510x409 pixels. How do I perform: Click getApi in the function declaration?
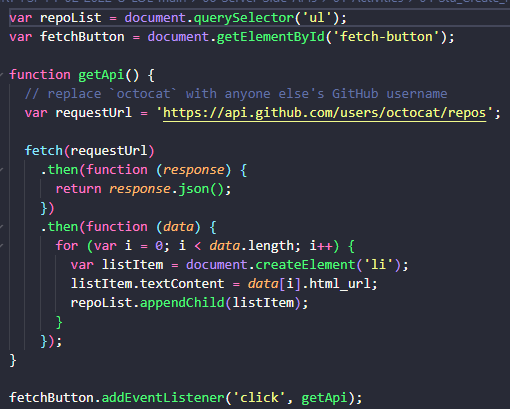(101, 75)
